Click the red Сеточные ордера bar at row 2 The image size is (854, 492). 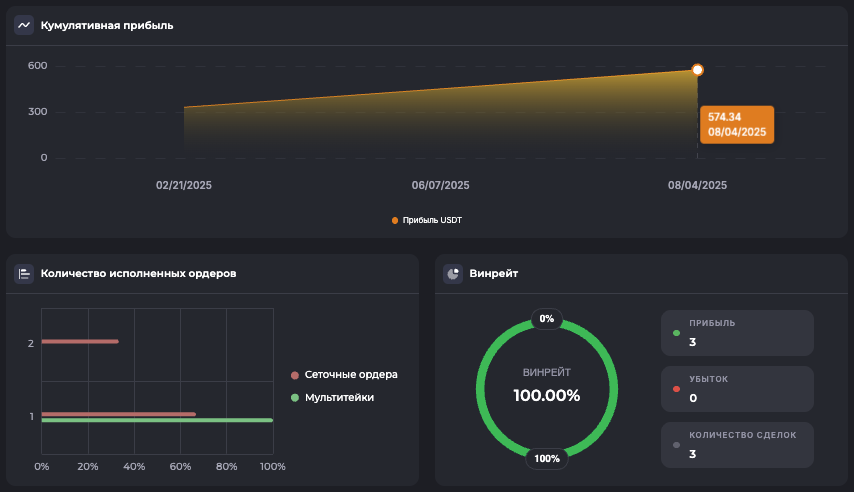point(80,342)
